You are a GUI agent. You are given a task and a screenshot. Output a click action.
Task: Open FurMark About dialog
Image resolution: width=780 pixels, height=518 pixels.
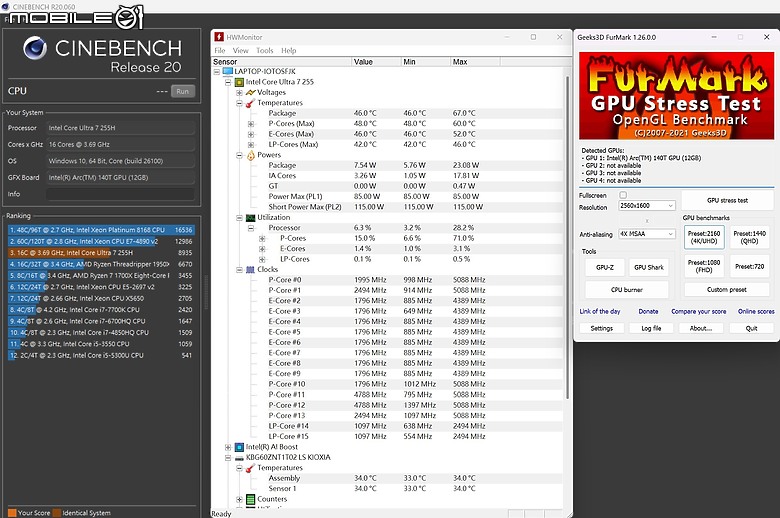tap(701, 328)
